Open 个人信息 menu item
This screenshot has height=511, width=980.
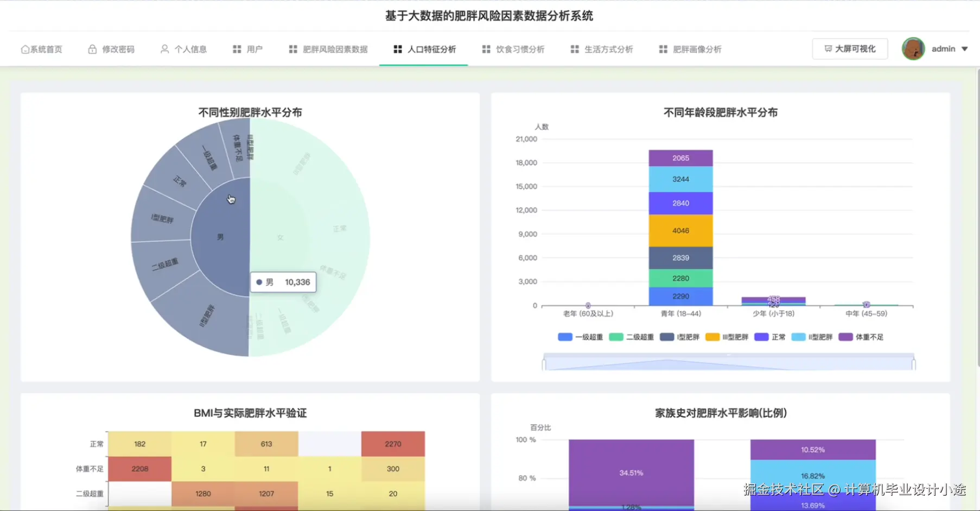(x=183, y=49)
